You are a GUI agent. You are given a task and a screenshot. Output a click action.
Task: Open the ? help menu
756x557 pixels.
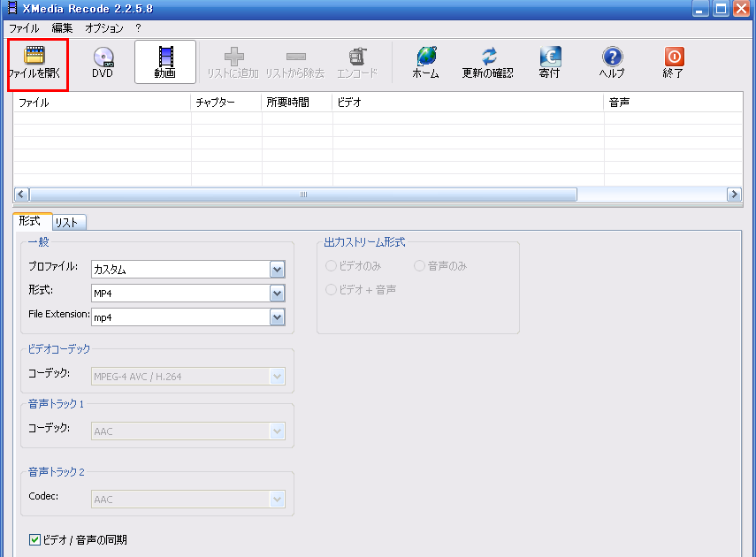[x=138, y=28]
